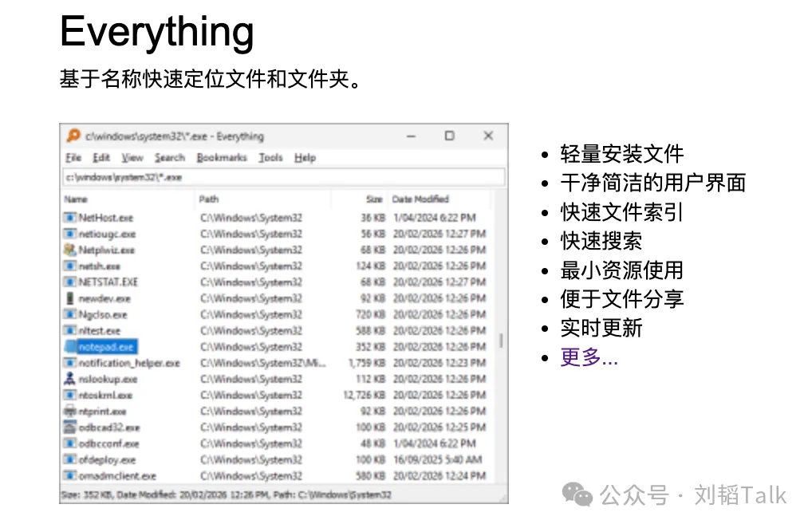Viewport: 812px width, 528px height.
Task: Select the Ngciso.exe file name
Action: pyautogui.click(x=103, y=315)
